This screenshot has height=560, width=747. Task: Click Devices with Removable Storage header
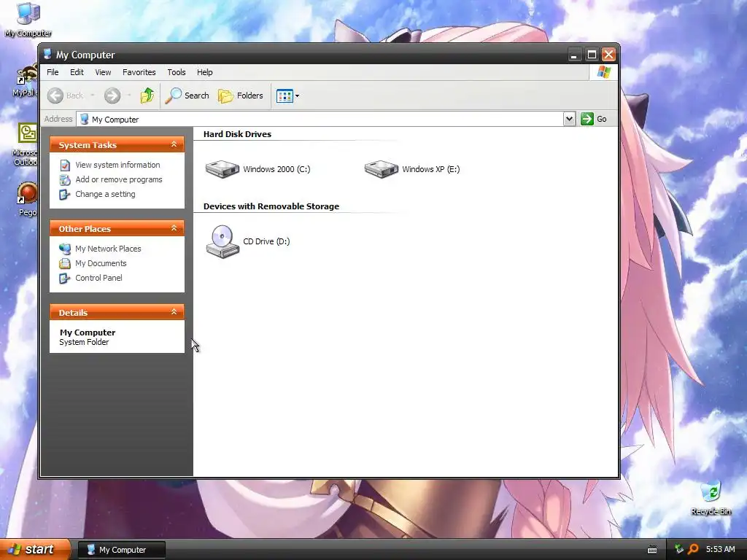pos(271,206)
